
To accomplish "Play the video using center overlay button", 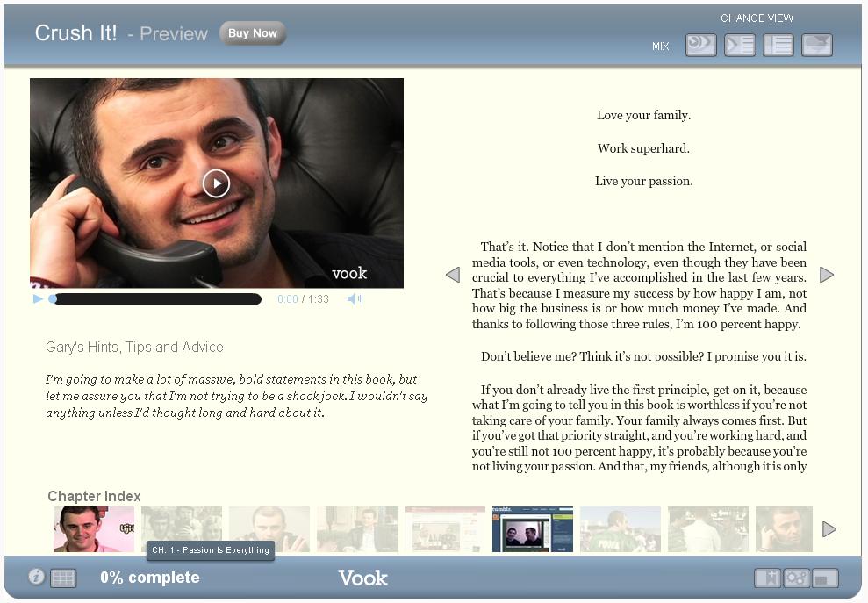I will pyautogui.click(x=216, y=183).
